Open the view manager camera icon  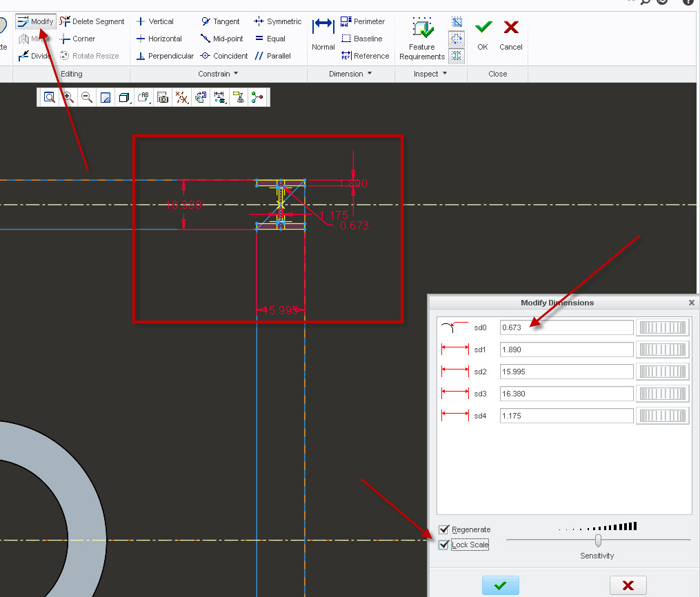pos(163,97)
